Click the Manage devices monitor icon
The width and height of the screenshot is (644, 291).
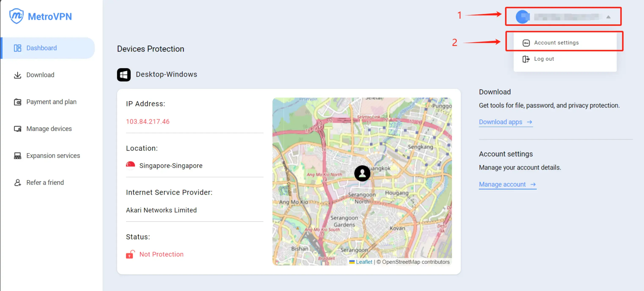(18, 129)
